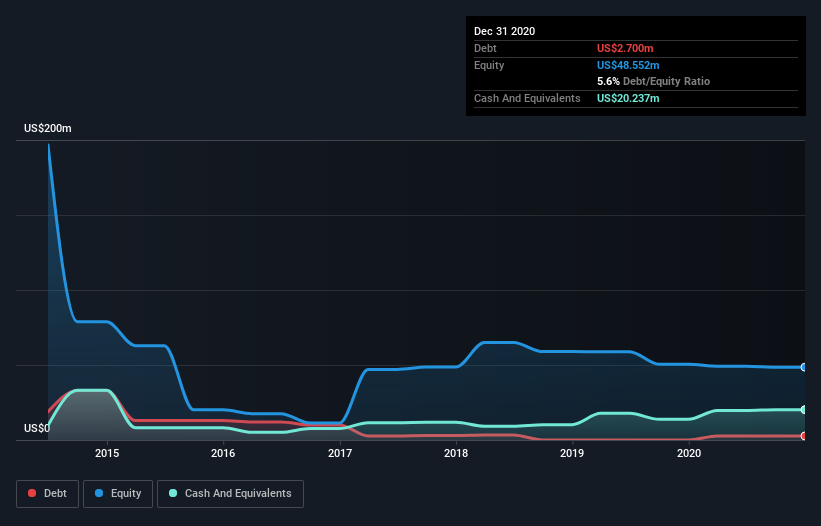The image size is (821, 526).
Task: Toggle the Equity series legend button
Action: pos(118,494)
